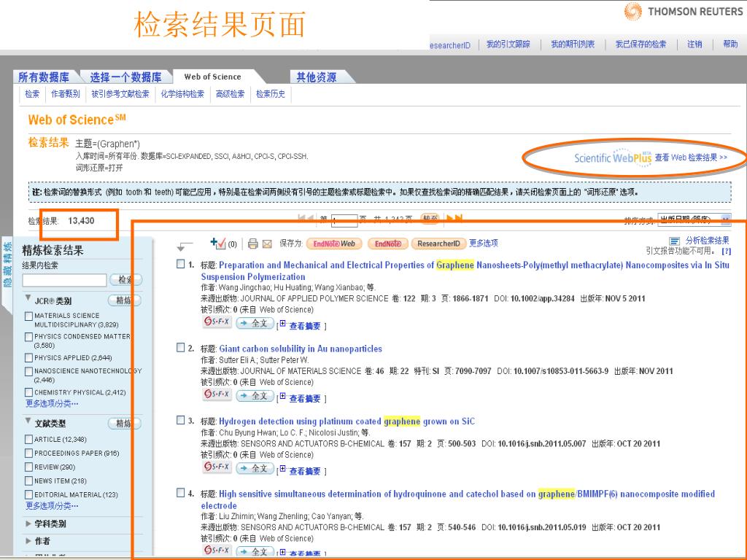This screenshot has height=560, width=747.
Task: Check PROCEEDINGS PAPER document type
Action: [28, 454]
